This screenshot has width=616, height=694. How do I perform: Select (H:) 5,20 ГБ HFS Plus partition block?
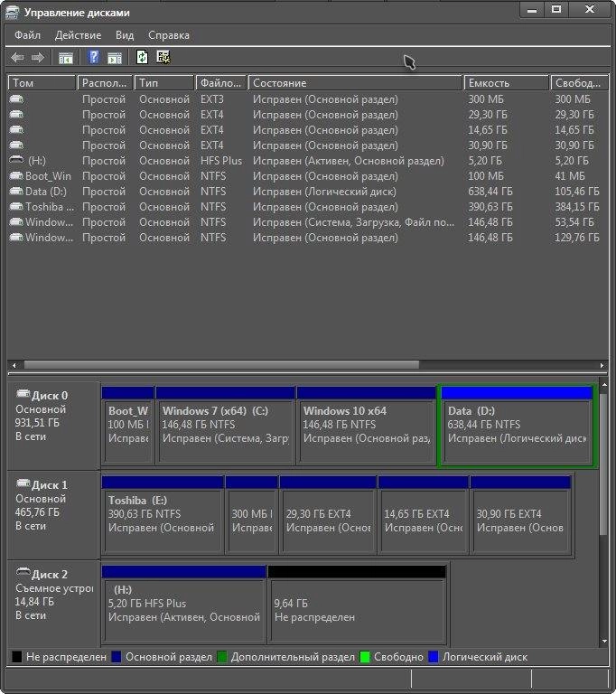click(x=184, y=605)
